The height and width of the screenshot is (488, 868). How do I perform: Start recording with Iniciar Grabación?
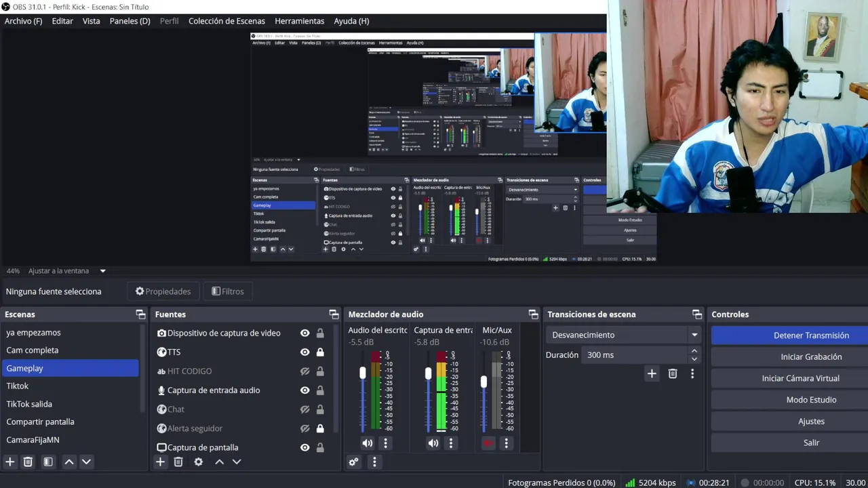(x=790, y=357)
